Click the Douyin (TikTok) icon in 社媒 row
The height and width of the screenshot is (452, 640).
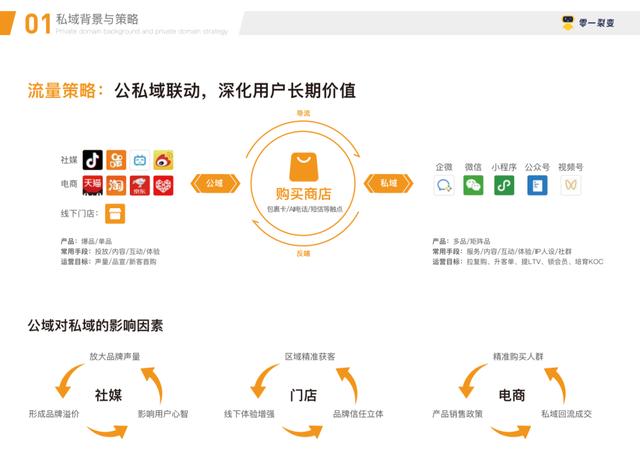[93, 160]
